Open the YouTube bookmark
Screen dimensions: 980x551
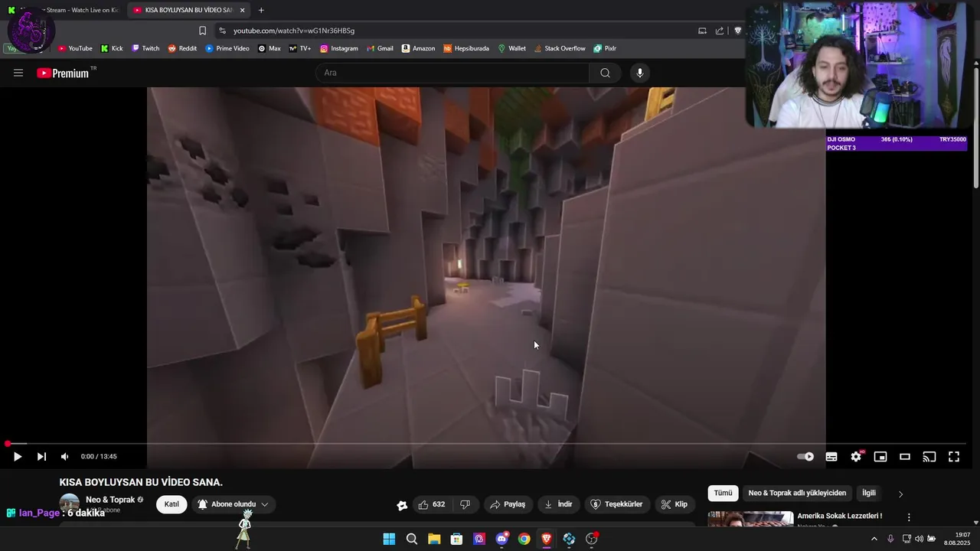[x=75, y=48]
